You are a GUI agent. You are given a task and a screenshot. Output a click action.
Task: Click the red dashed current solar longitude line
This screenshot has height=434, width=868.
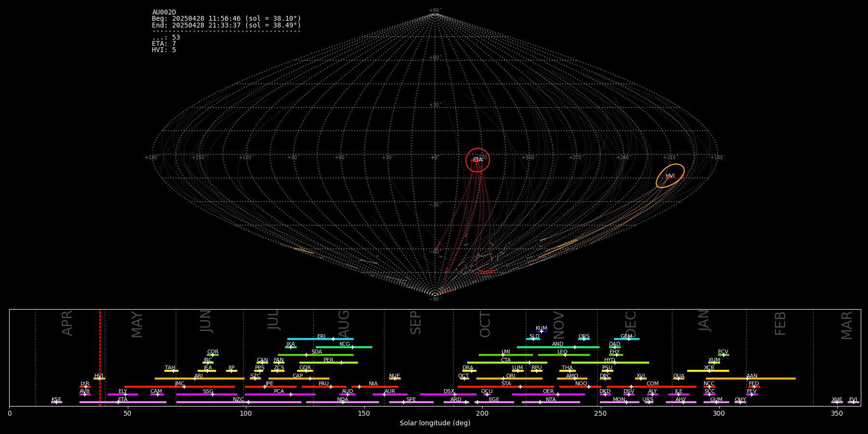pyautogui.click(x=100, y=357)
